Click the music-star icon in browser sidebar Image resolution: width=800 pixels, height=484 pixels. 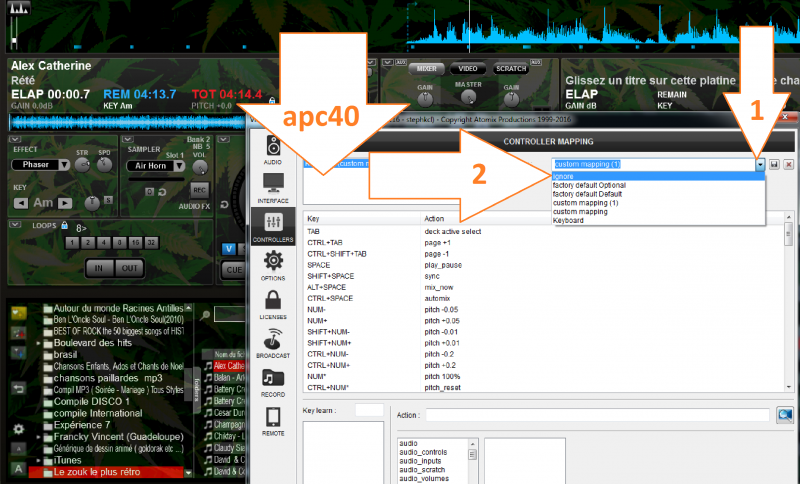(x=18, y=333)
